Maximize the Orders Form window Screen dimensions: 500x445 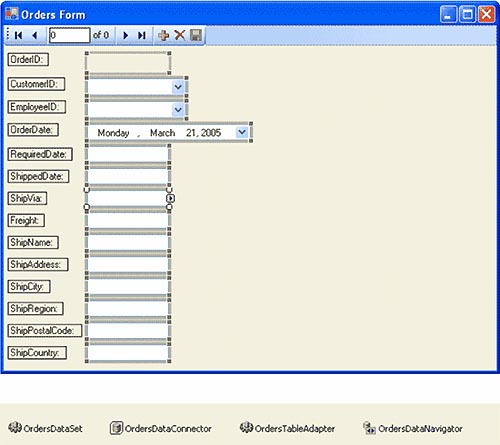coord(467,14)
